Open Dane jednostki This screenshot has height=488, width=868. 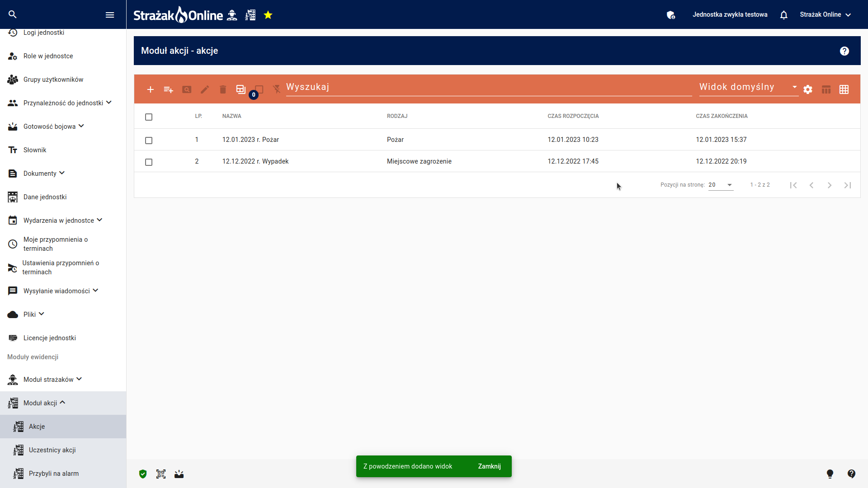(63, 197)
